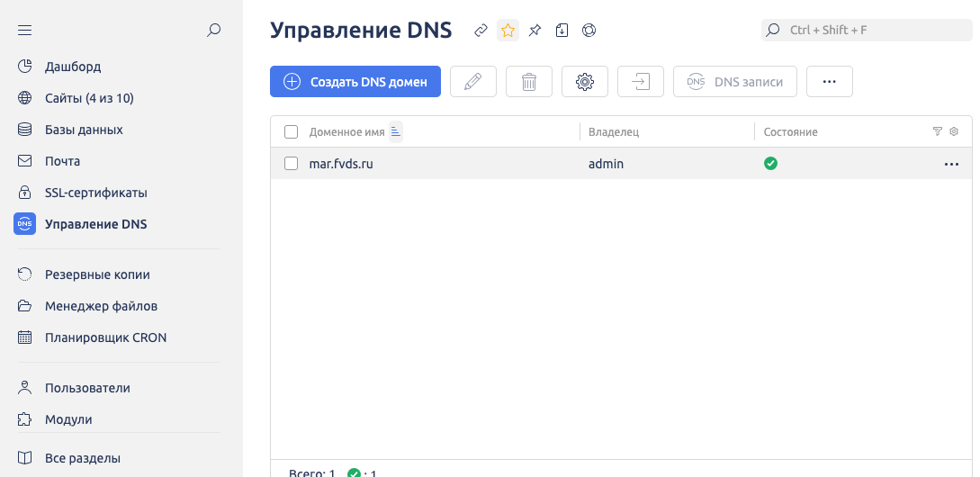Click the pin icon beside page title

coord(535,31)
